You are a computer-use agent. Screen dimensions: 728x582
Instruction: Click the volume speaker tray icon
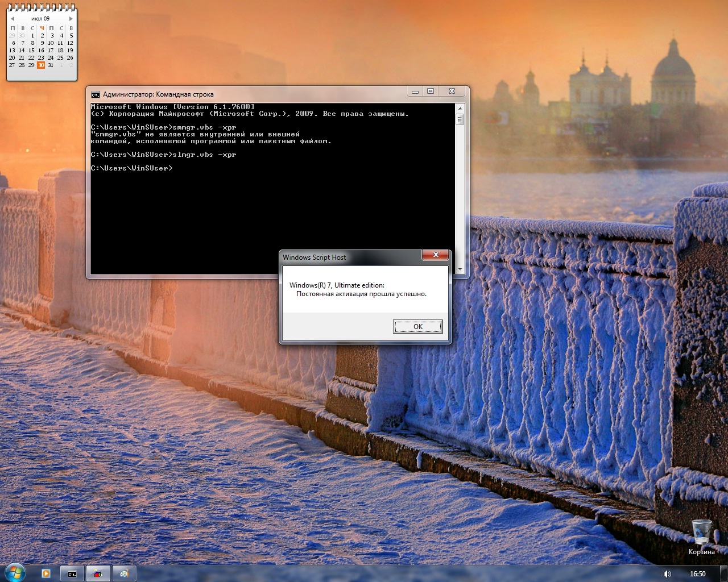tap(667, 574)
